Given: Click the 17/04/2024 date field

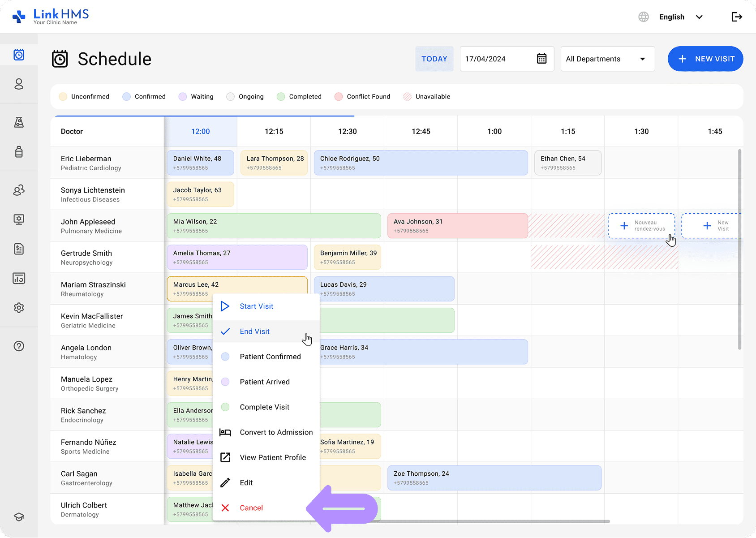Looking at the screenshot, I should point(497,59).
